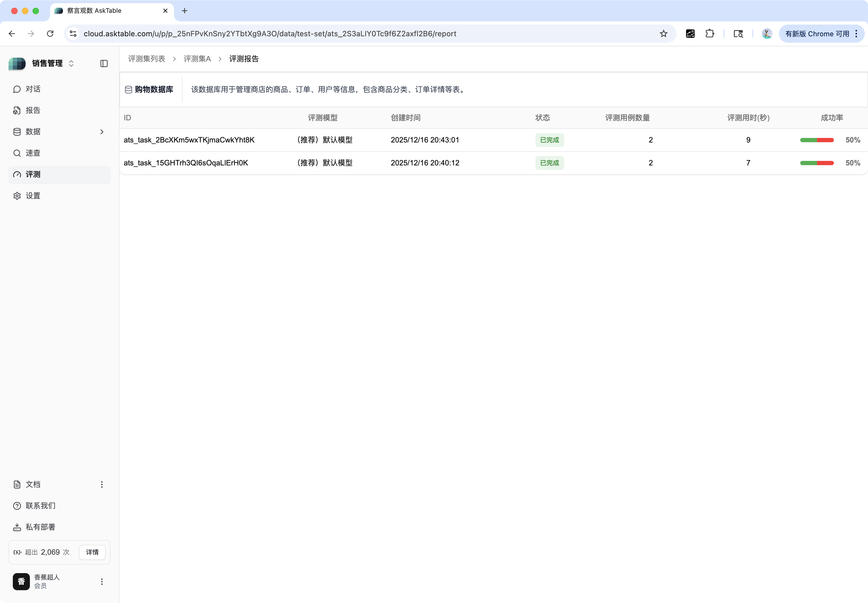
Task: Open 私有部署 private deployment
Action: pos(40,527)
